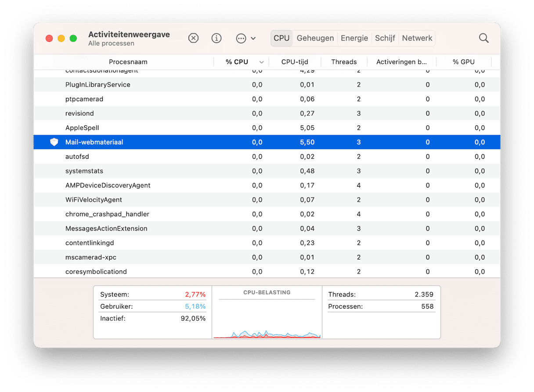Select the chrome_crashpad_handler process

point(176,214)
